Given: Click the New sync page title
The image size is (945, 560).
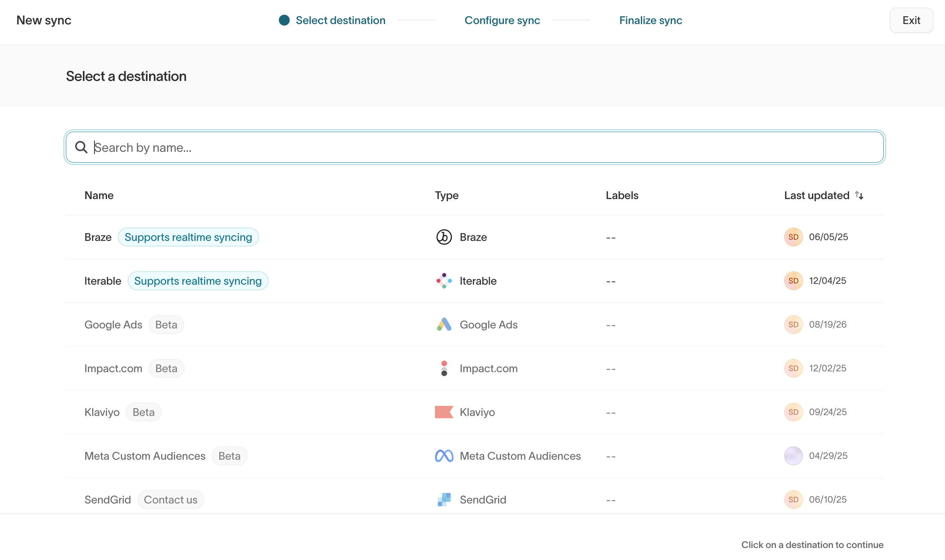Looking at the screenshot, I should coord(44,20).
